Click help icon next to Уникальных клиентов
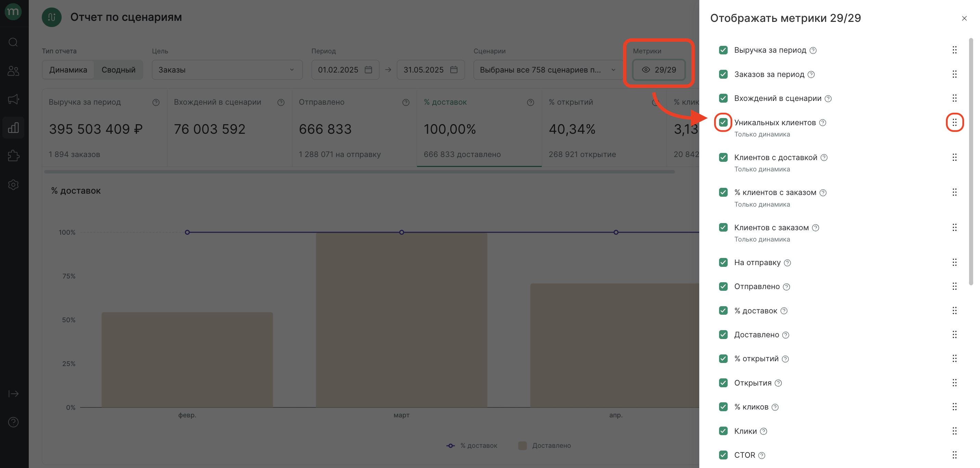The image size is (980, 468). (x=822, y=122)
